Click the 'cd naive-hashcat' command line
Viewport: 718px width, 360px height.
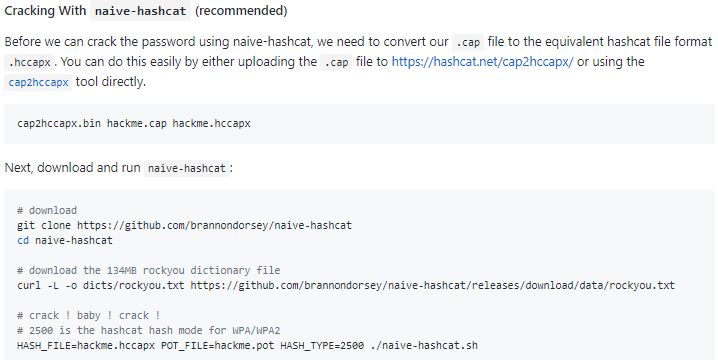tap(65, 240)
